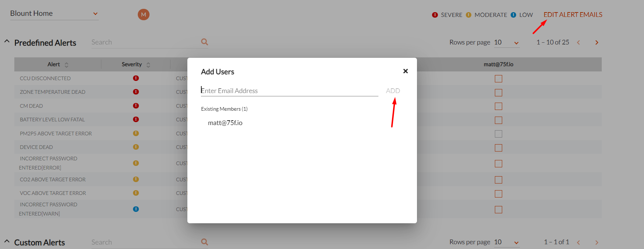Click the CCU DISCONNECTED alert name

coord(45,78)
